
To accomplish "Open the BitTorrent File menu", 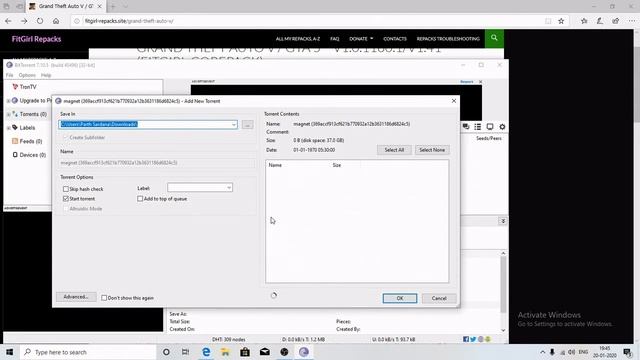I will click(9, 76).
